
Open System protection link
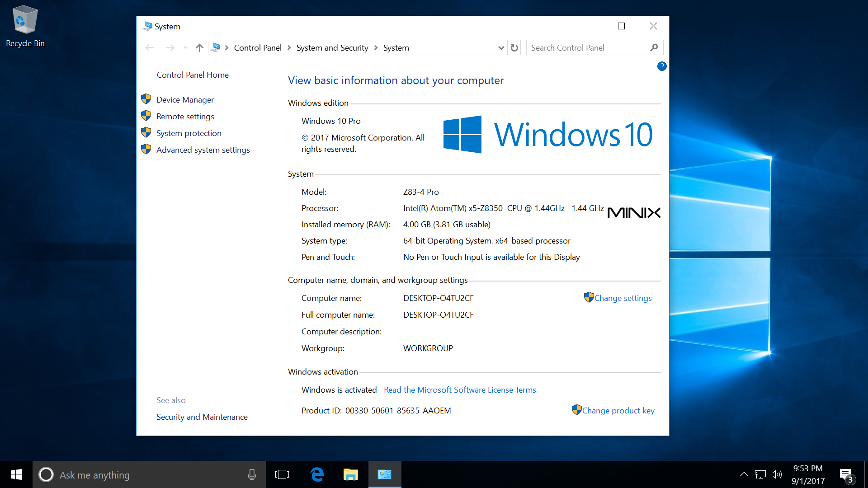tap(189, 133)
